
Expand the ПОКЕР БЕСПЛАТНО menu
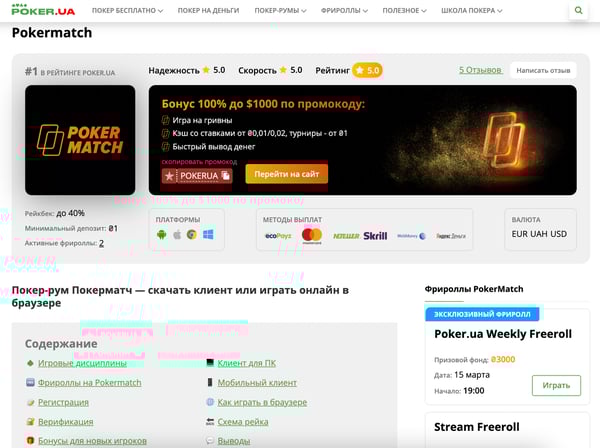point(127,11)
